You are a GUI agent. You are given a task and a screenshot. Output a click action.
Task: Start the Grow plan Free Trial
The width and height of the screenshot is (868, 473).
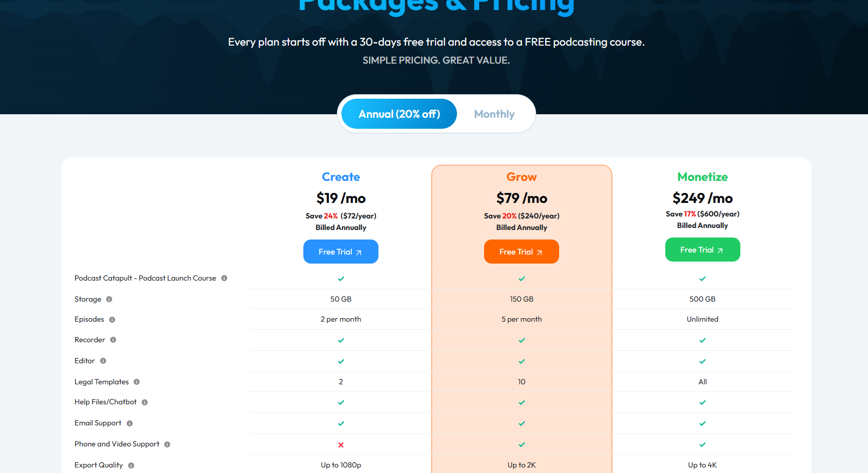coord(521,252)
